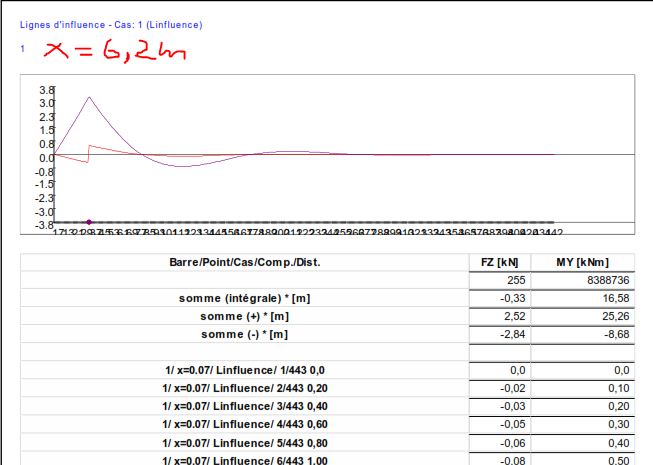Click the cell showing 255
Viewport: 653px width, 465px height.
[499, 280]
